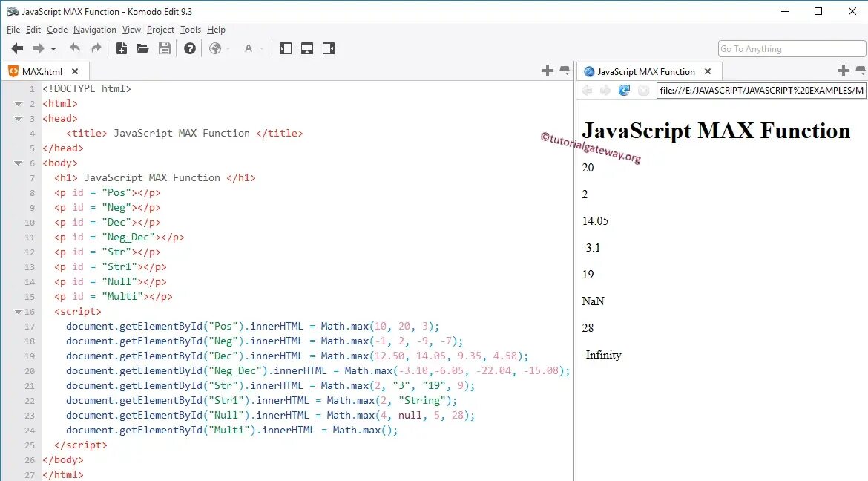868x481 pixels.
Task: Close the JavaScript MAX Function preview tab
Action: pos(708,71)
